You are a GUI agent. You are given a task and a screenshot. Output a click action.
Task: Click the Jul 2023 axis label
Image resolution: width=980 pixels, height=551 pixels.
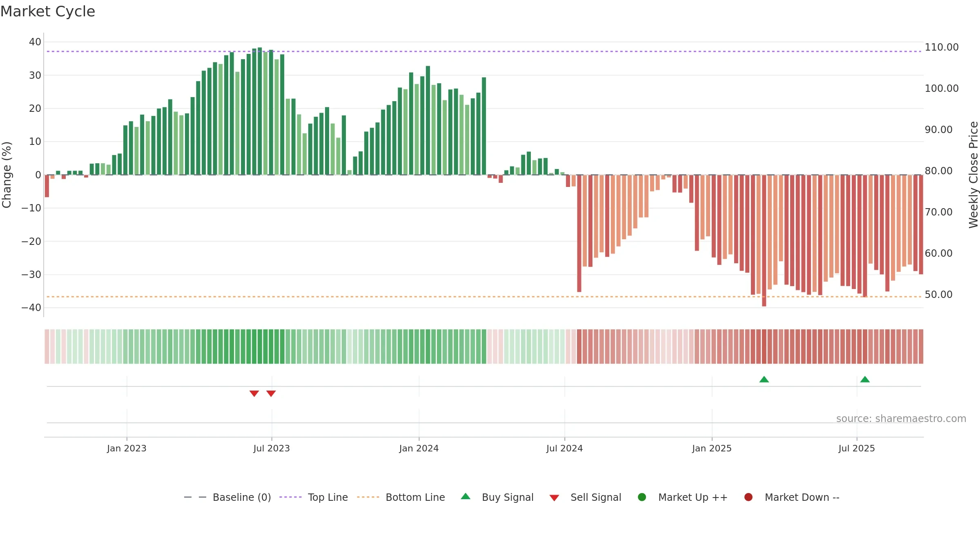(272, 448)
